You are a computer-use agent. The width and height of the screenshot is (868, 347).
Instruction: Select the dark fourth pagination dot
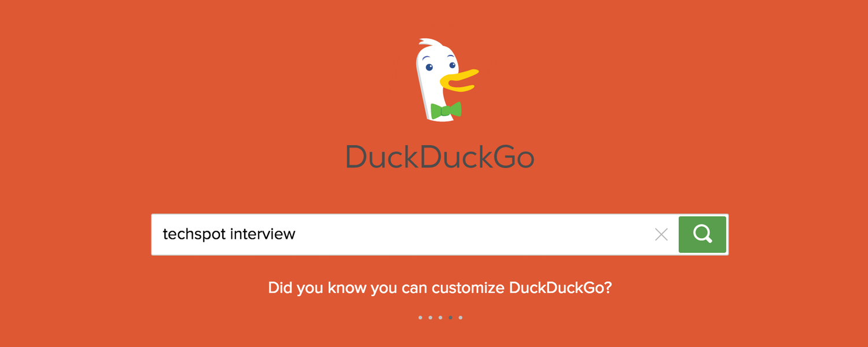(x=450, y=318)
